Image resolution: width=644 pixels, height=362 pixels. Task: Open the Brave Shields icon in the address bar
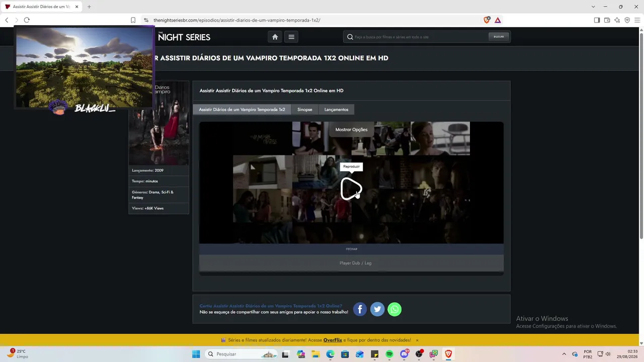pyautogui.click(x=487, y=20)
